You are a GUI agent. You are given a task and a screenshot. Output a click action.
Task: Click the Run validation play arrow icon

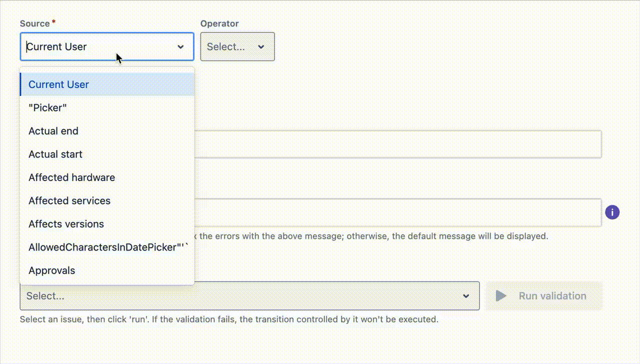[x=500, y=295]
